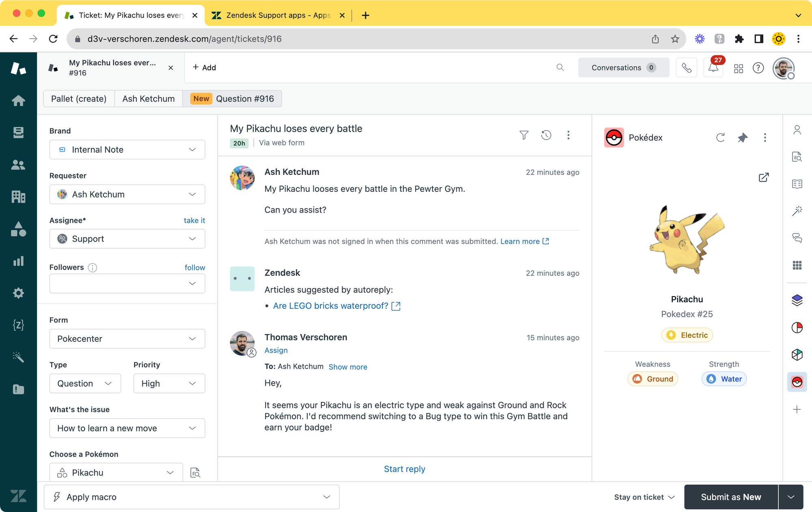Open the ticket events history icon
The height and width of the screenshot is (512, 812).
click(x=546, y=135)
